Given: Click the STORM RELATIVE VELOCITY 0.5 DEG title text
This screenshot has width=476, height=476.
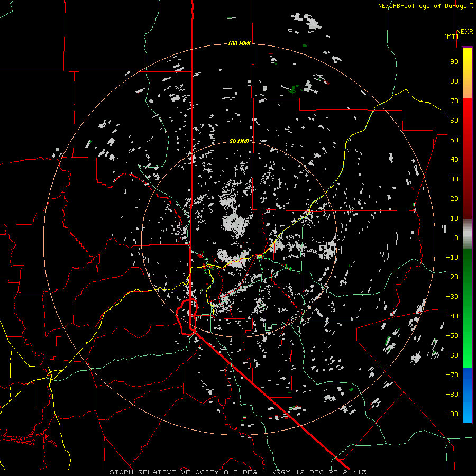Looking at the screenshot, I should click(x=183, y=472).
